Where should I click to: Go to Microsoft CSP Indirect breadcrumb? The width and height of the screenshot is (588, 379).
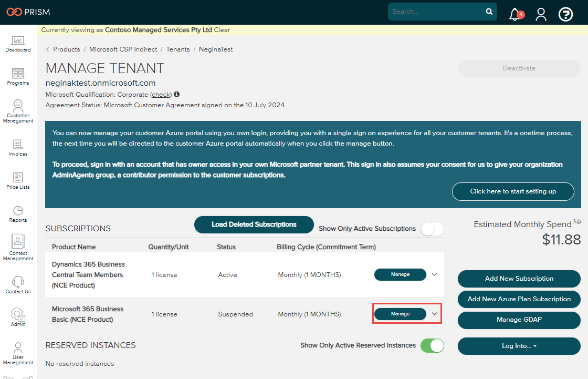[123, 49]
